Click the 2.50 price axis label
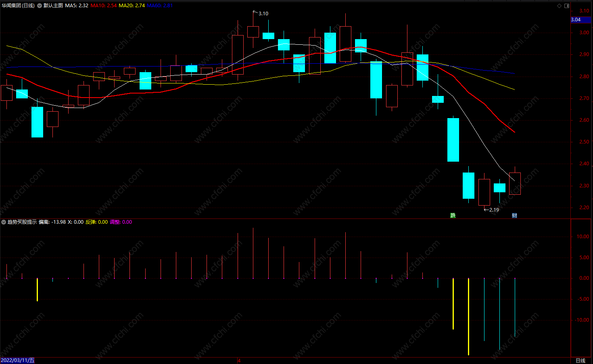The width and height of the screenshot is (593, 364). click(584, 142)
